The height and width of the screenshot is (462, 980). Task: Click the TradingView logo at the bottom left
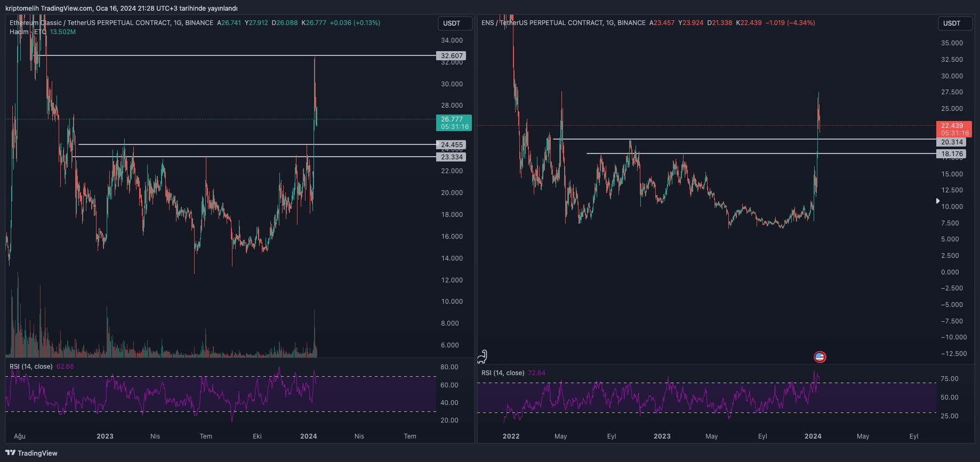31,453
